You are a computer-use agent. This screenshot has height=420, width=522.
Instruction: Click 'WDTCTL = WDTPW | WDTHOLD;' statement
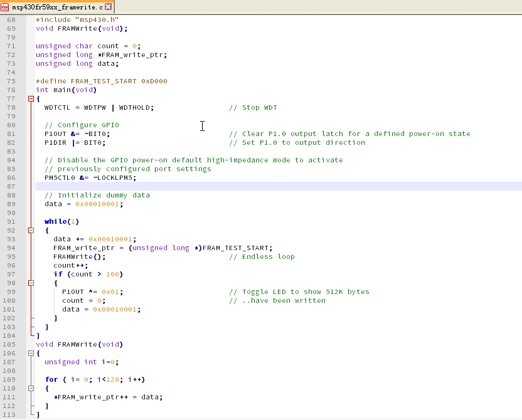[x=99, y=108]
